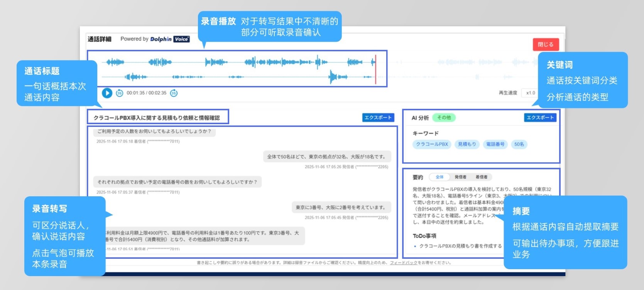Skip forward using the forward-skip icon
This screenshot has height=290, width=644.
[174, 93]
